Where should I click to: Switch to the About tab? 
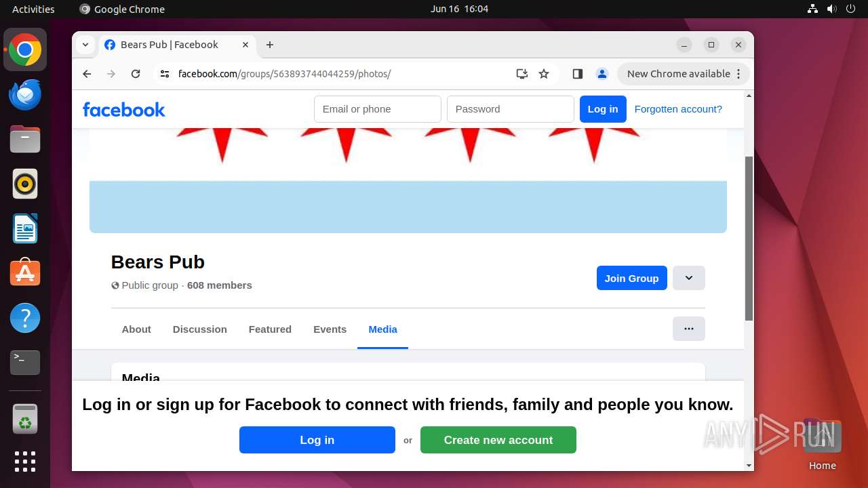pyautogui.click(x=136, y=329)
